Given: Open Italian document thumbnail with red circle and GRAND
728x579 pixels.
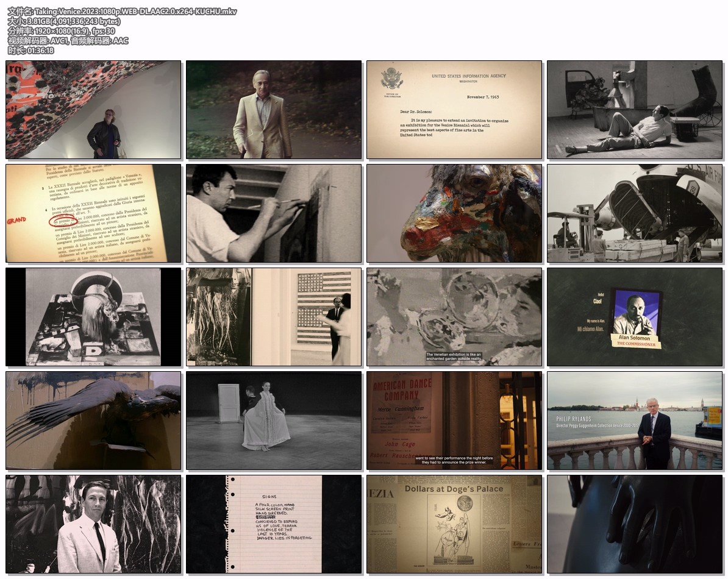Looking at the screenshot, I should click(93, 213).
